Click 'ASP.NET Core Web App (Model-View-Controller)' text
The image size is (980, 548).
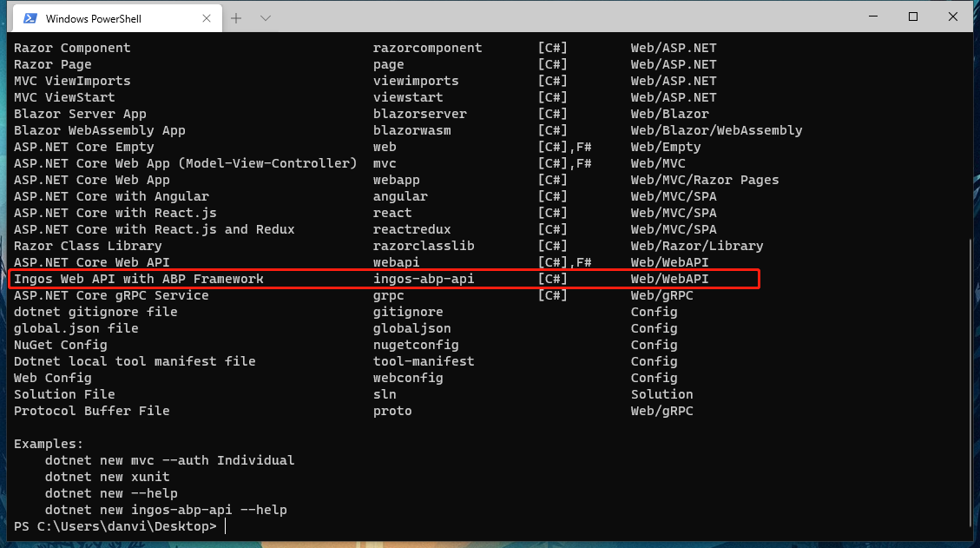tap(185, 163)
